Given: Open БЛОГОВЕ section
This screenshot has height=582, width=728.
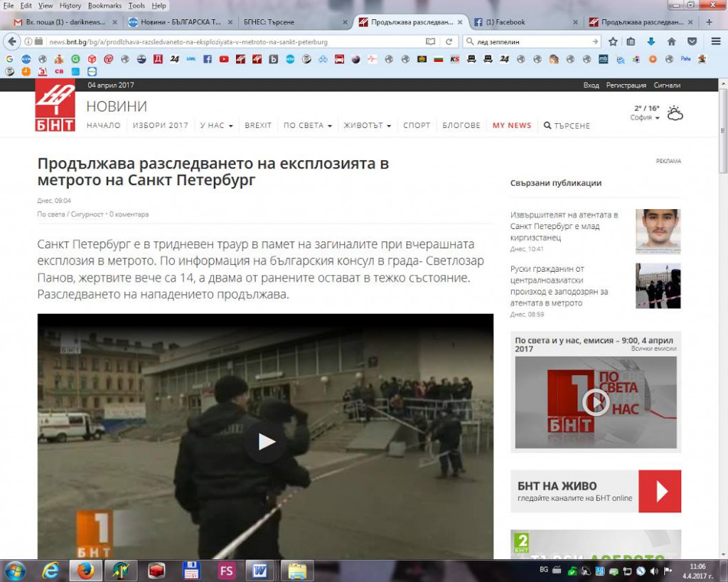Looking at the screenshot, I should (x=461, y=125).
